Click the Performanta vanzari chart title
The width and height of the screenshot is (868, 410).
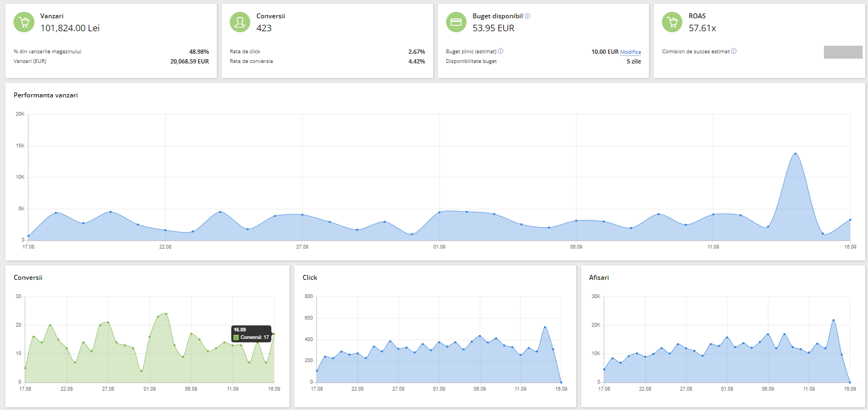click(x=46, y=95)
